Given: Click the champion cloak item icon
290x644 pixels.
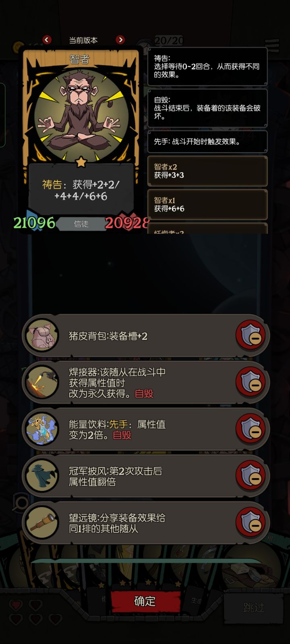Looking at the screenshot, I should coord(42,475).
